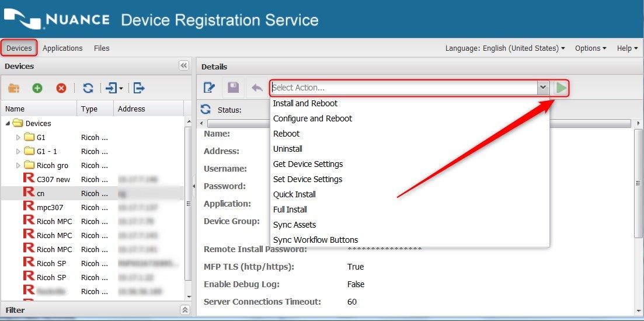Toggle the Select Action dropdown arrow
Viewport: 644px width, 321px height.
pyautogui.click(x=543, y=88)
